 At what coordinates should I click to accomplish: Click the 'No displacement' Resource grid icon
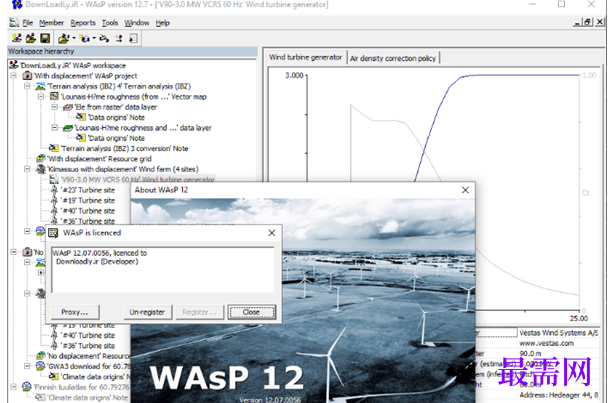[x=40, y=356]
